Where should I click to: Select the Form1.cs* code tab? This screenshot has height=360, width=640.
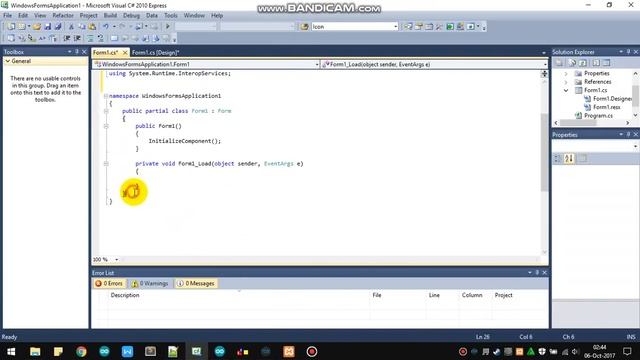point(106,52)
